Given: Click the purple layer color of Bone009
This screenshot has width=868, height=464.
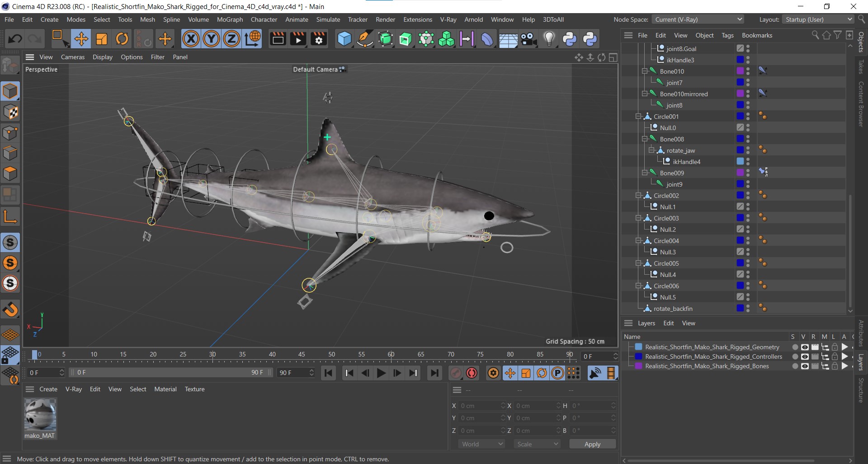Looking at the screenshot, I should pos(740,173).
